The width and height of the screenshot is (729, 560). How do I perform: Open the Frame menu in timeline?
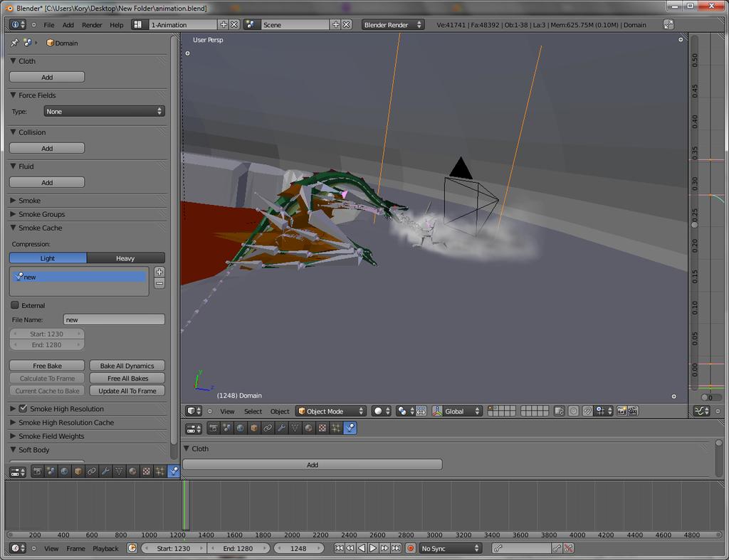[75, 549]
